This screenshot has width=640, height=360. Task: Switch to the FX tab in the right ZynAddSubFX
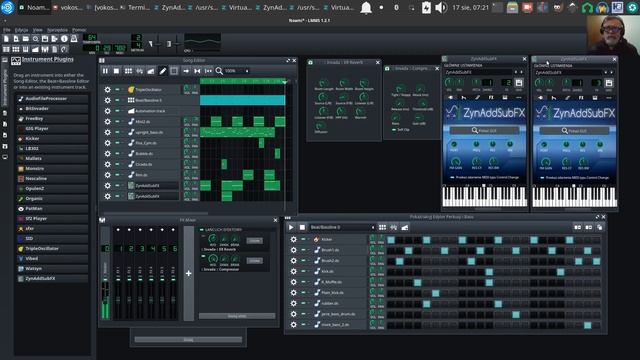tap(581, 98)
